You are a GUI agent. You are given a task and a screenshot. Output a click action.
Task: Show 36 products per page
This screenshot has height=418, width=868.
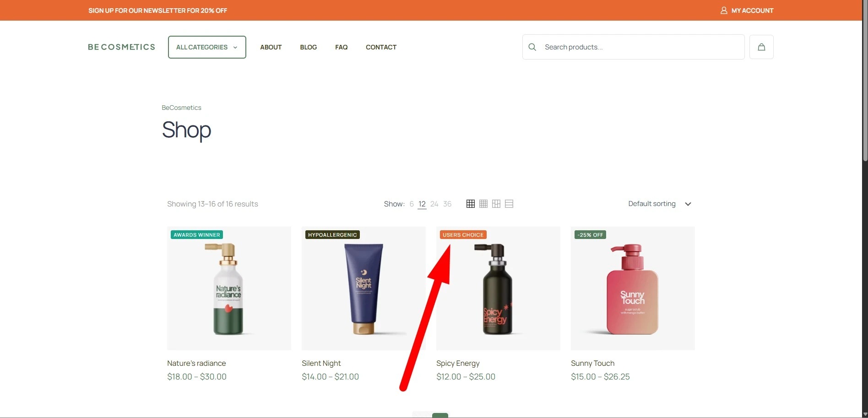447,204
